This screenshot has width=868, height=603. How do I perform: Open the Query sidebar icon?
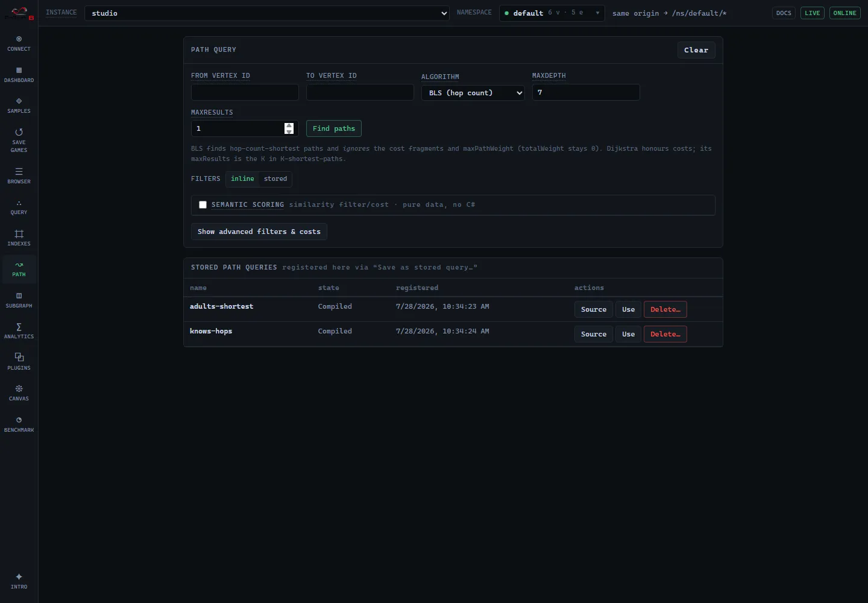19,207
